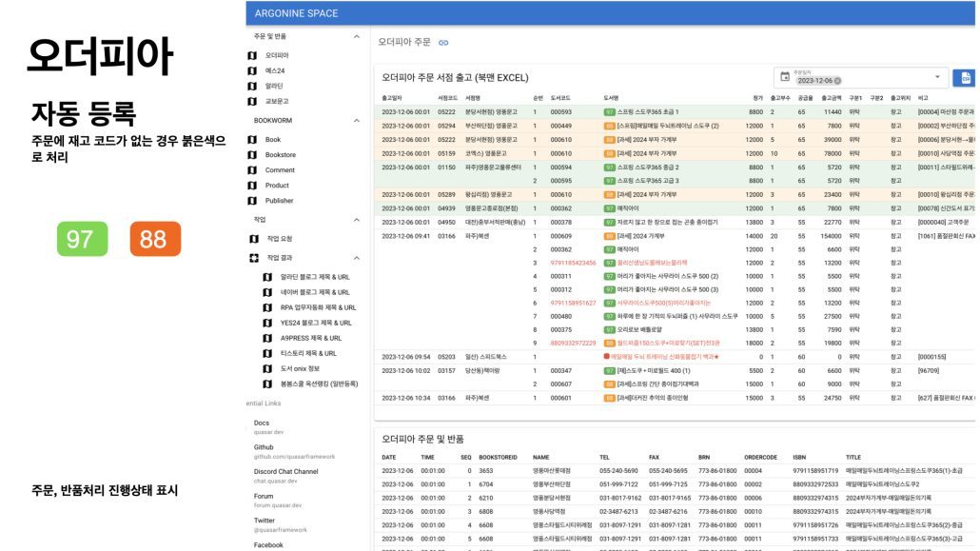
Task: Open 작업 요청 menu item
Action: click(x=279, y=239)
